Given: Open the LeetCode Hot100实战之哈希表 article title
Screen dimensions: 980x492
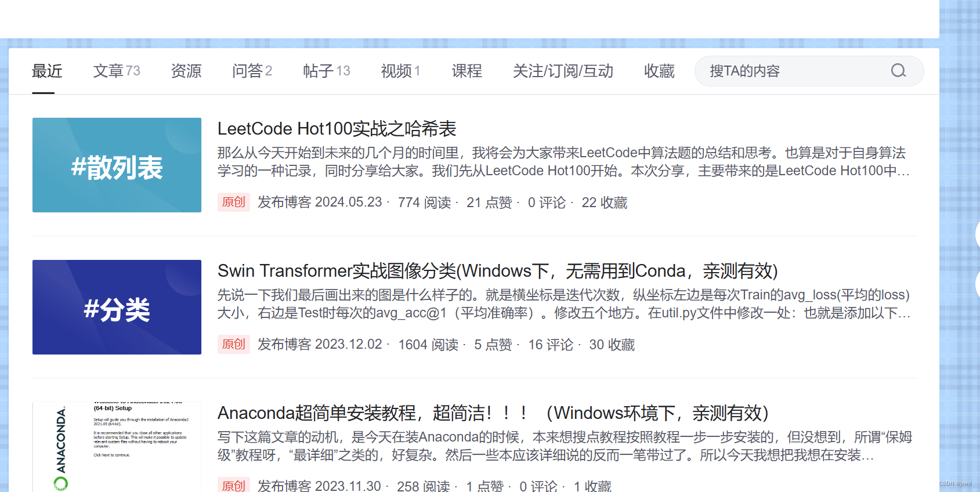Looking at the screenshot, I should (x=337, y=128).
